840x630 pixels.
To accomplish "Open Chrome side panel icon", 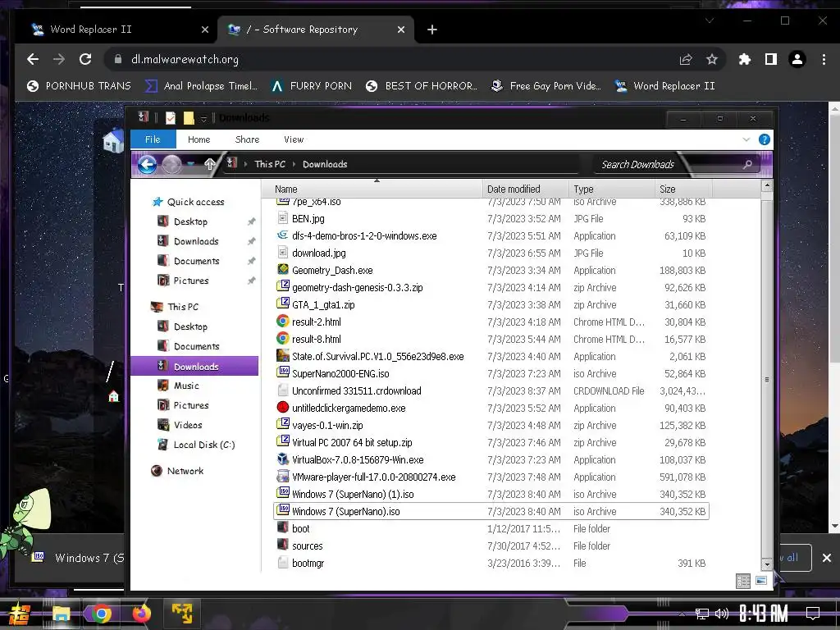I will 771,59.
